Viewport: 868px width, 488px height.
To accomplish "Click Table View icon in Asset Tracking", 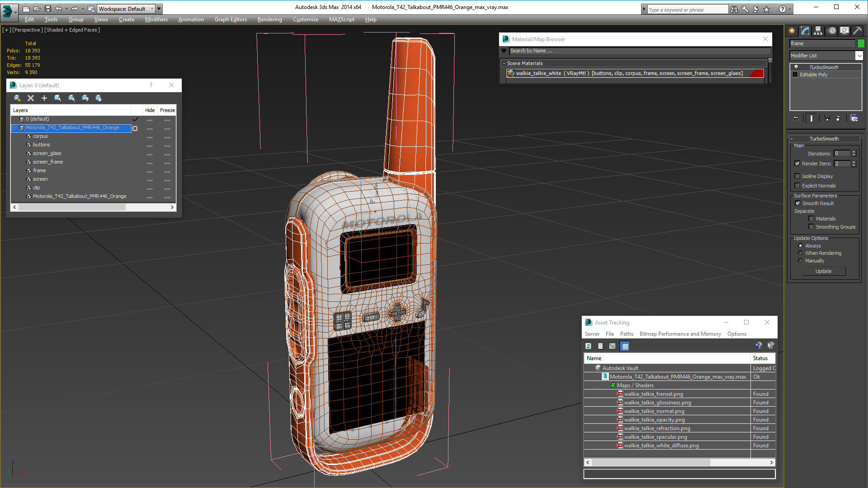I will (625, 346).
